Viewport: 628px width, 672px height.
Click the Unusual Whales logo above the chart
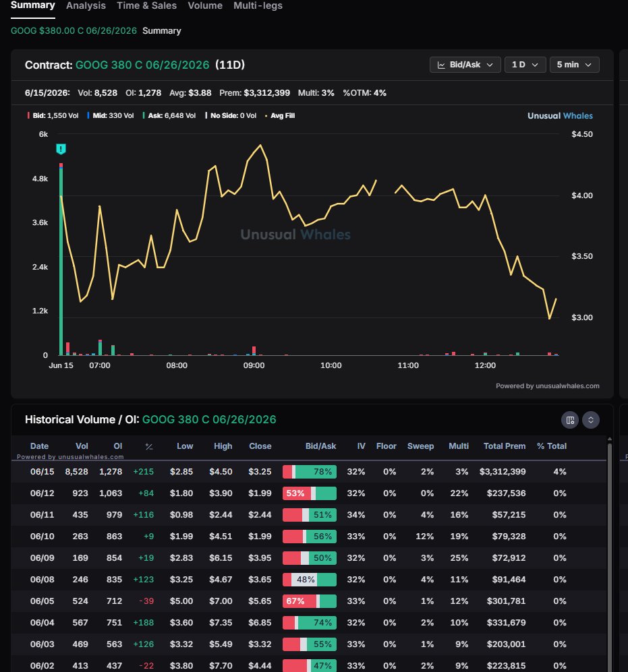pos(560,116)
